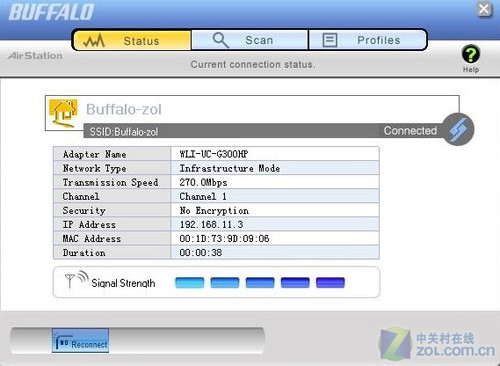Click the 'Adapter Name' row label
The height and width of the screenshot is (366, 500).
click(x=95, y=154)
